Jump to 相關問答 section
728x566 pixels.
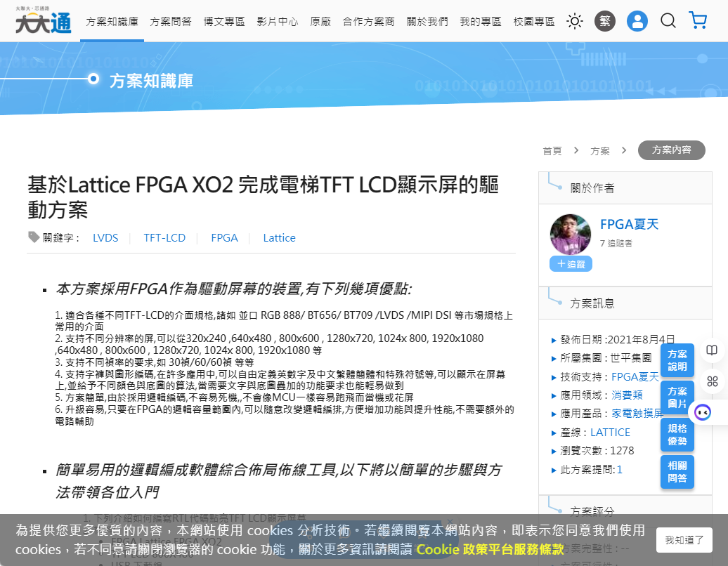(x=677, y=472)
